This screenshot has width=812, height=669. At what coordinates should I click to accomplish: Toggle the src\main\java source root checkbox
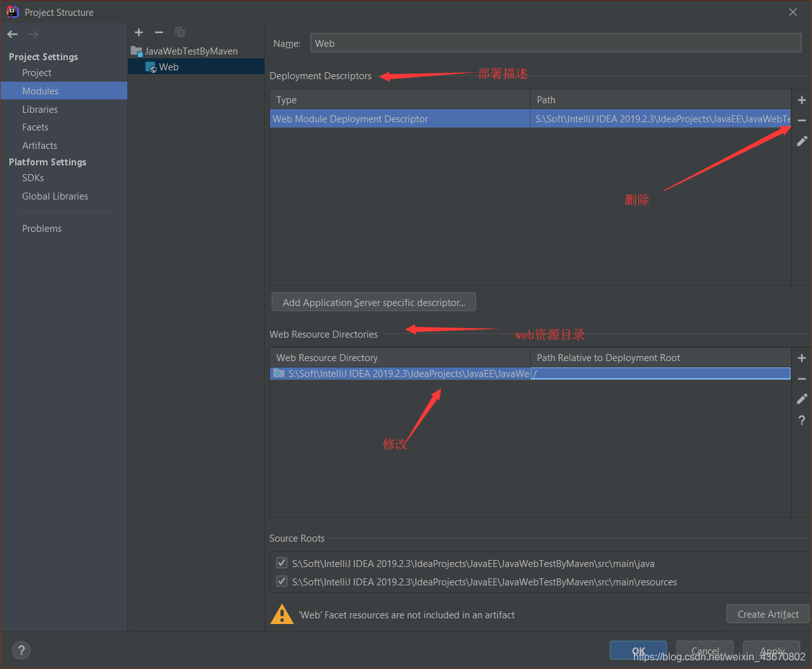click(x=281, y=563)
